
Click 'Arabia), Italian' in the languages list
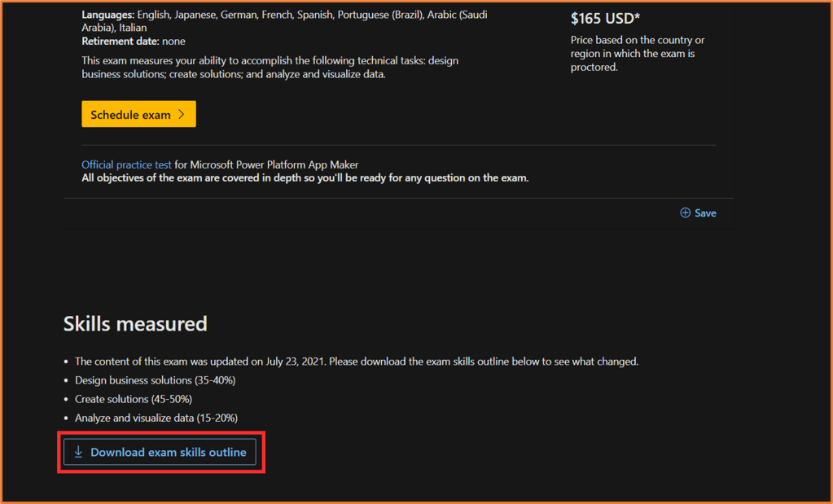click(114, 28)
